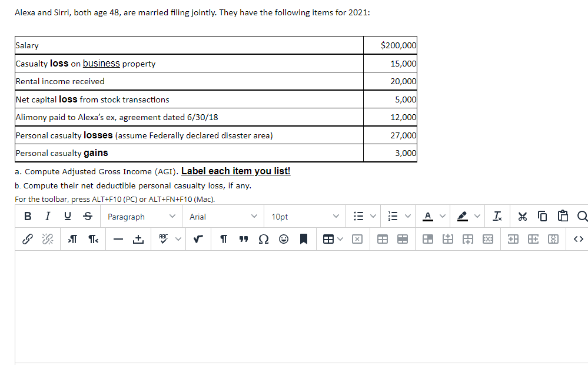588x365 pixels.
Task: Click the 'b. Compute their net deductible' question line
Action: pos(133,185)
